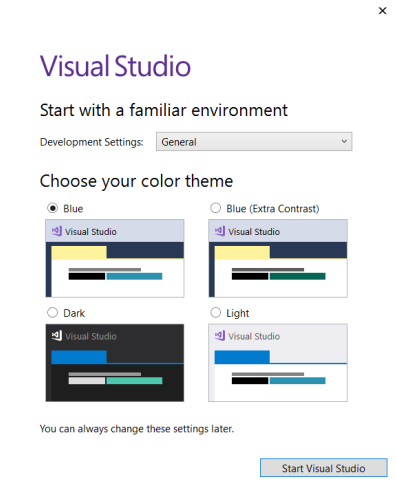Select the Blue theme radio button

pyautogui.click(x=52, y=208)
